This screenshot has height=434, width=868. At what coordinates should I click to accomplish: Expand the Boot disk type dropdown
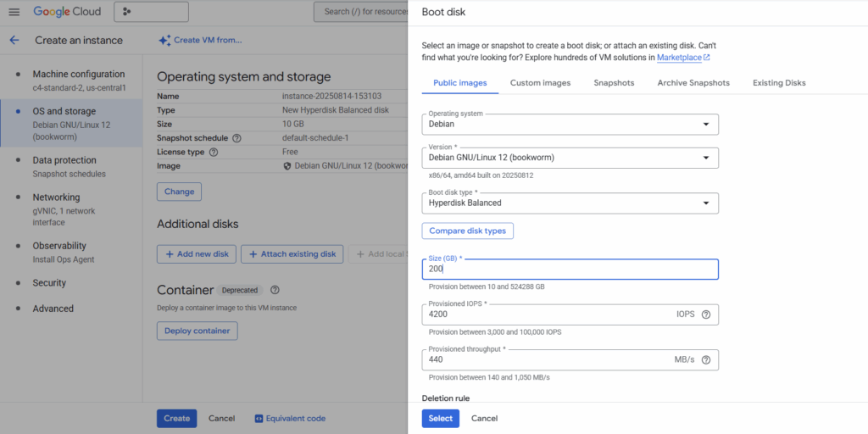tap(570, 203)
